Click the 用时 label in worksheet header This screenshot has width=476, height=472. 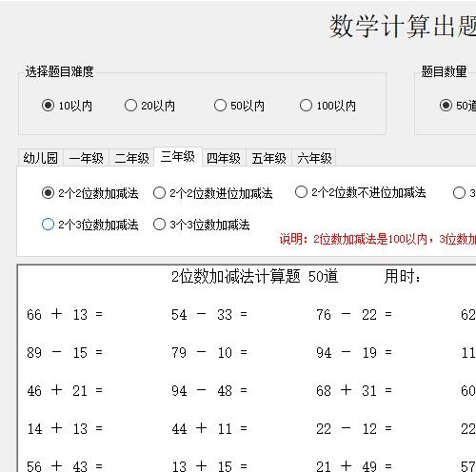403,277
